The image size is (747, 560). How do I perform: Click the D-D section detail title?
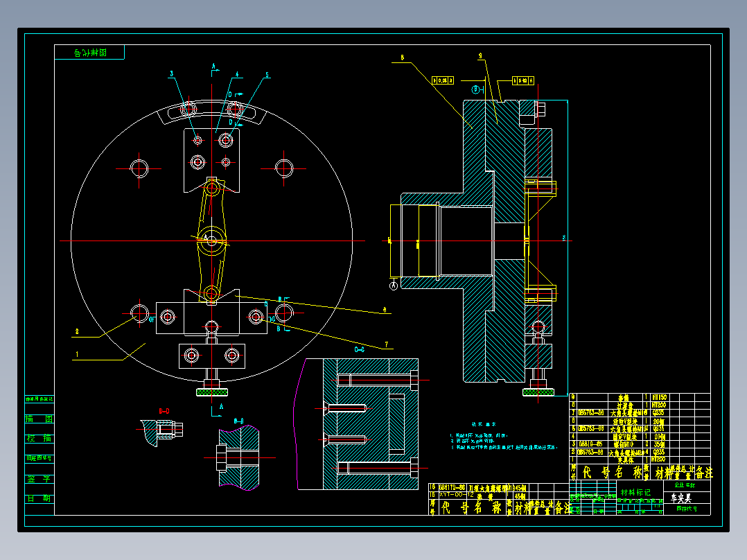(164, 411)
